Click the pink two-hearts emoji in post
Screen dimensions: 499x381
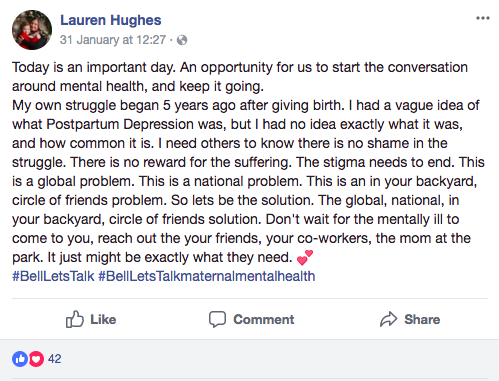305,258
